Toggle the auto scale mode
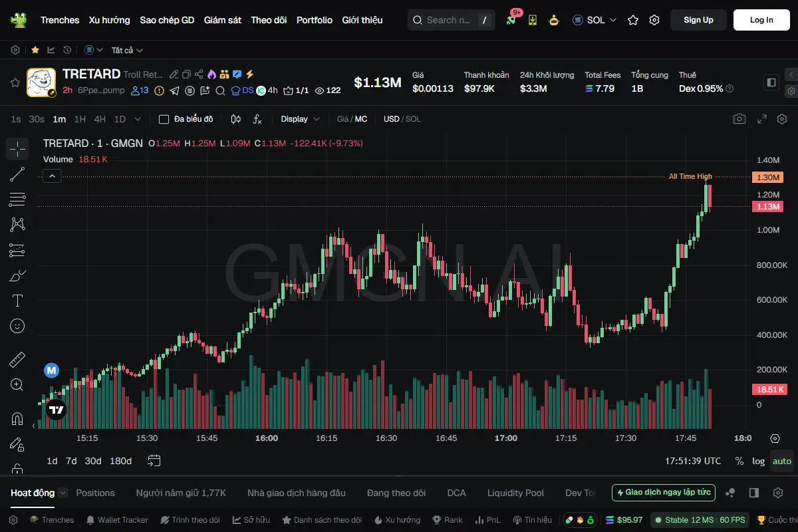This screenshot has width=798, height=532. click(x=782, y=461)
